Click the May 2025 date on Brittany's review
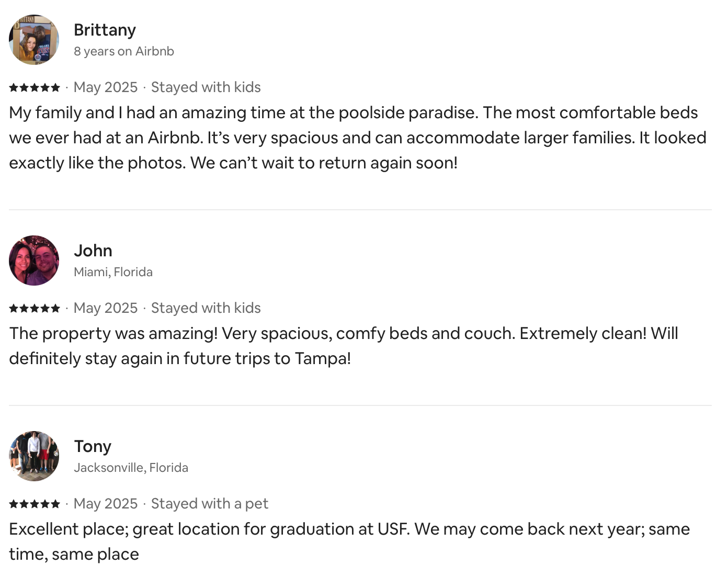The image size is (728, 588). 106,87
